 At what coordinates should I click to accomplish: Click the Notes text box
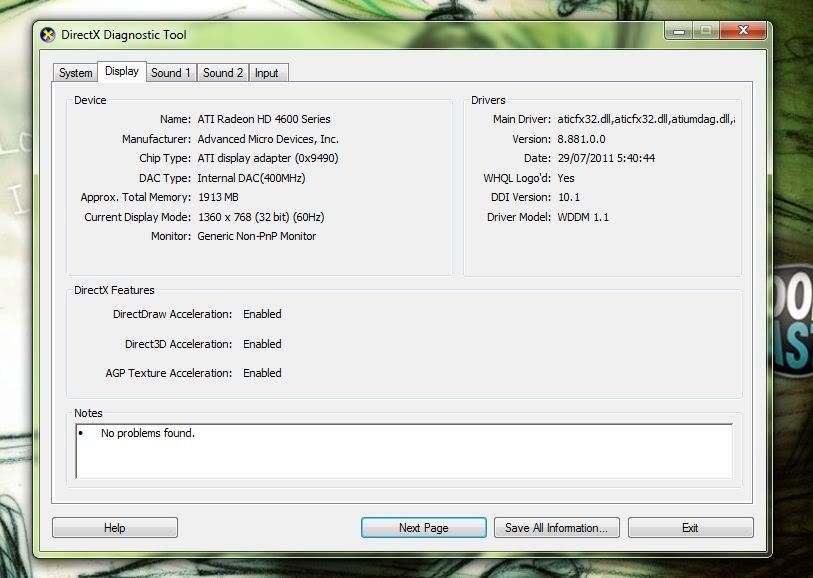point(404,451)
